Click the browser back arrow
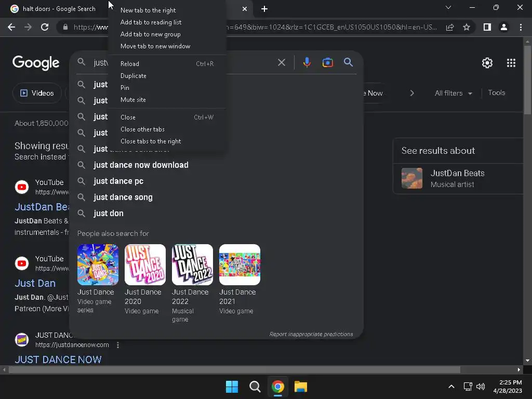 pyautogui.click(x=11, y=27)
